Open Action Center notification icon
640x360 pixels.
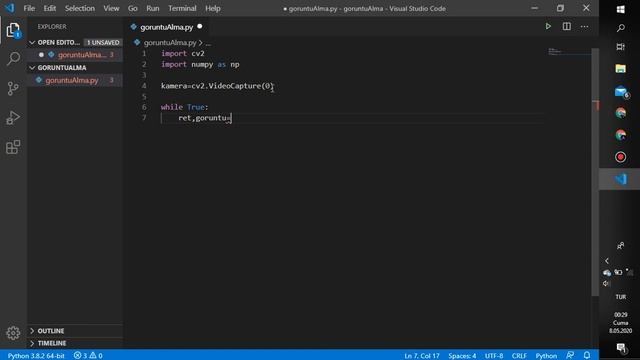[x=620, y=348]
